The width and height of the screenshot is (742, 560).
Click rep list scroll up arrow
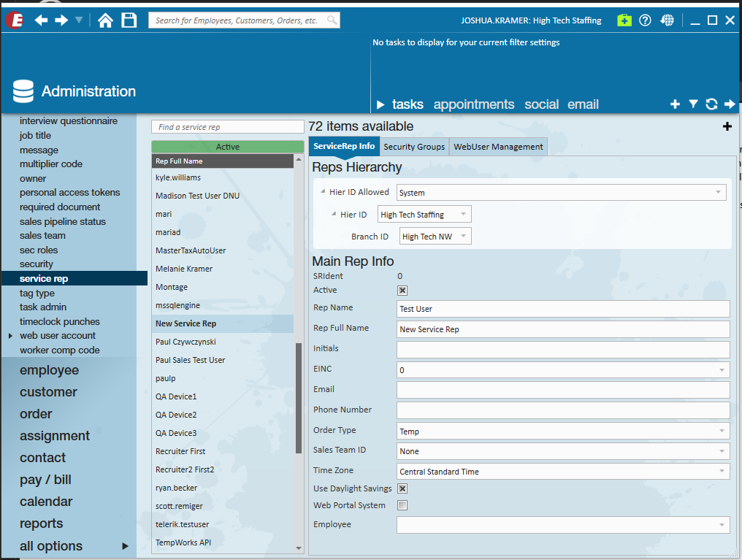pos(299,159)
